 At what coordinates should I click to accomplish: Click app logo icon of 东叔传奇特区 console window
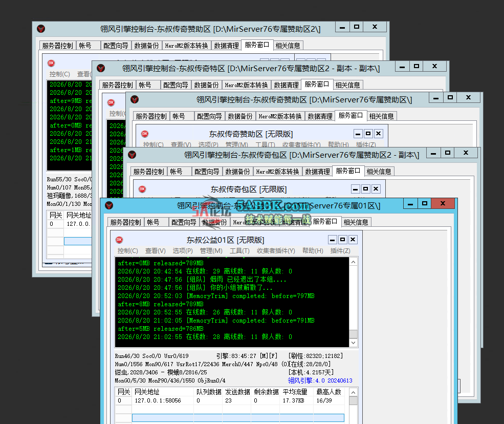point(101,68)
